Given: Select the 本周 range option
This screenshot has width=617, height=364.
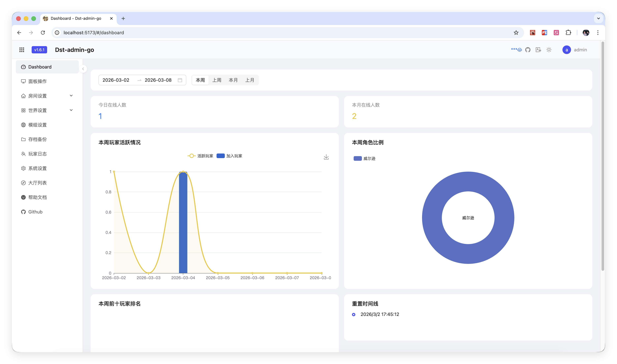Looking at the screenshot, I should click(x=200, y=80).
